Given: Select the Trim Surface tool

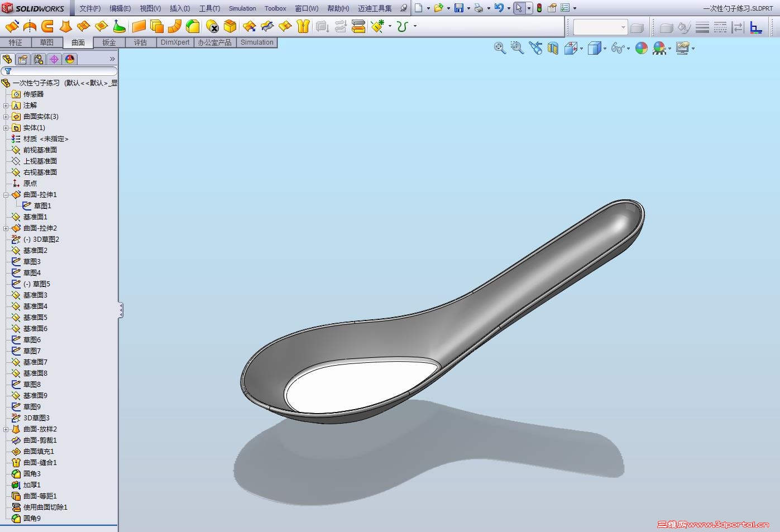Looking at the screenshot, I should pos(267,26).
